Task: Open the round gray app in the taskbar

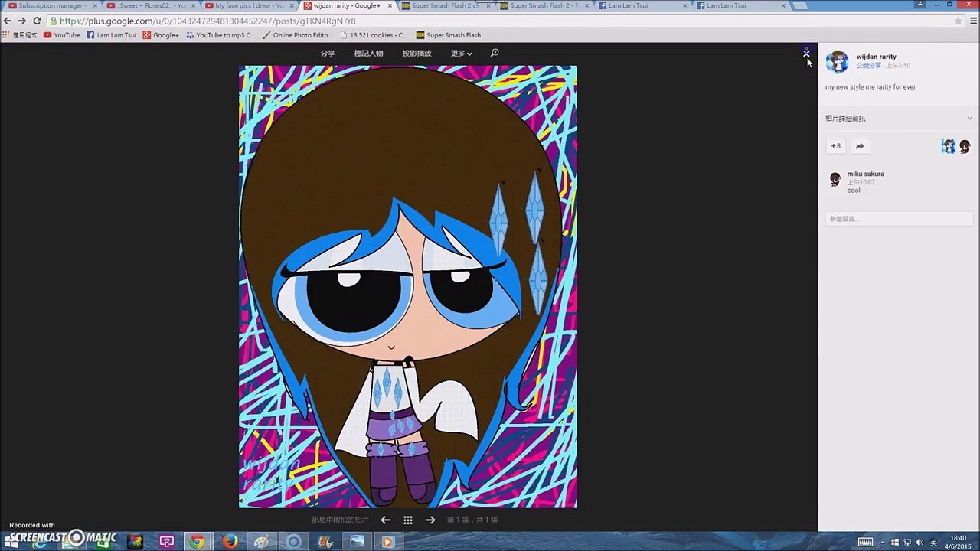Action: tap(293, 542)
